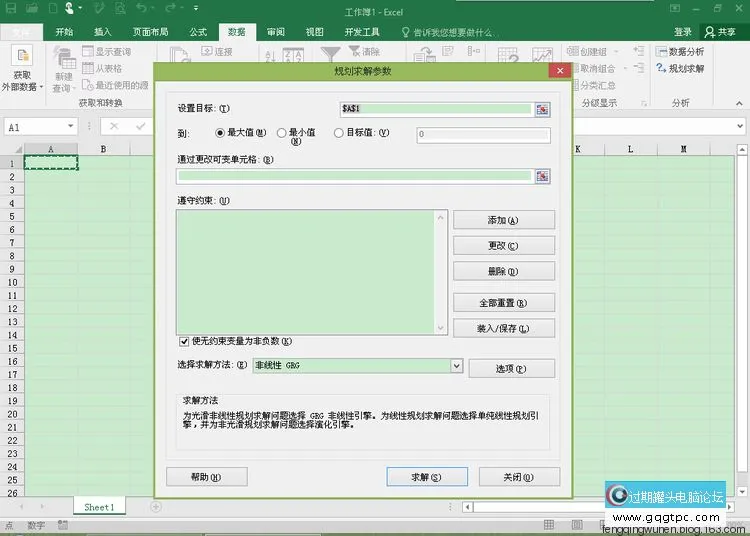Switch to page layout view in status bar
750x536 pixels.
577,525
